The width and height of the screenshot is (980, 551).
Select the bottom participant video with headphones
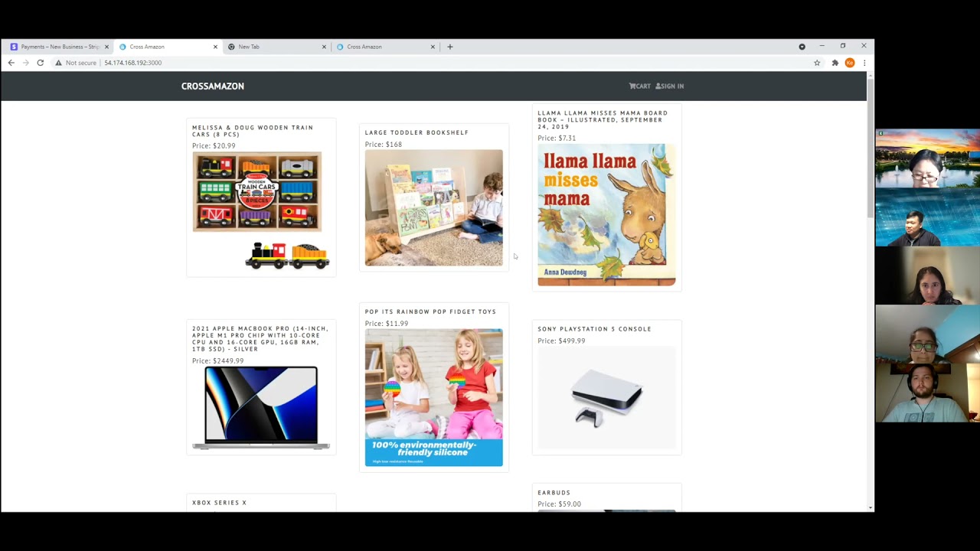point(928,393)
